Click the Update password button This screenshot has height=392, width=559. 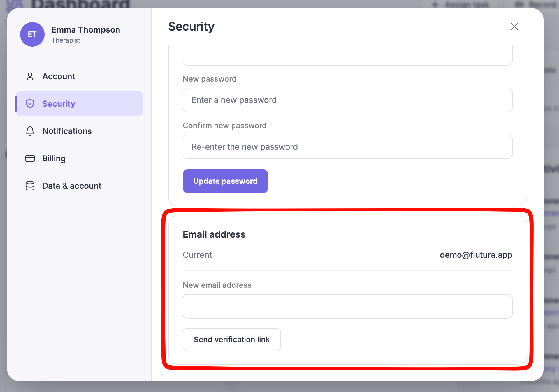coord(225,181)
